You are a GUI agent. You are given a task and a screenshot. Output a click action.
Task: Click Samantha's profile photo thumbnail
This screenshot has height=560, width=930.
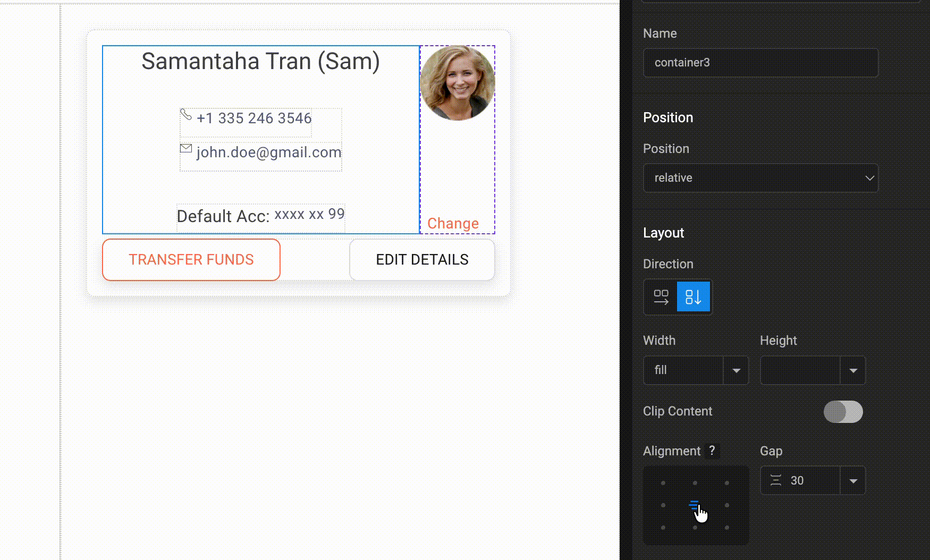point(457,83)
